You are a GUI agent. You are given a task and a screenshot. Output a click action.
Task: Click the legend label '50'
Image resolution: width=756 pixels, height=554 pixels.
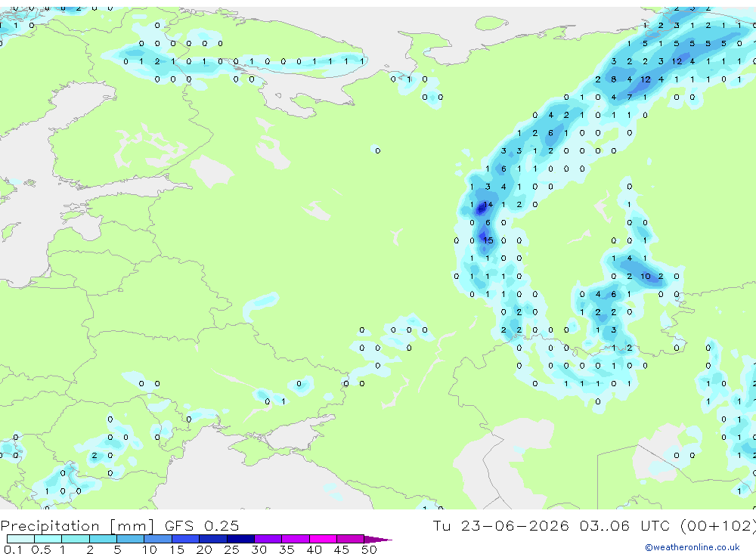pos(369,549)
